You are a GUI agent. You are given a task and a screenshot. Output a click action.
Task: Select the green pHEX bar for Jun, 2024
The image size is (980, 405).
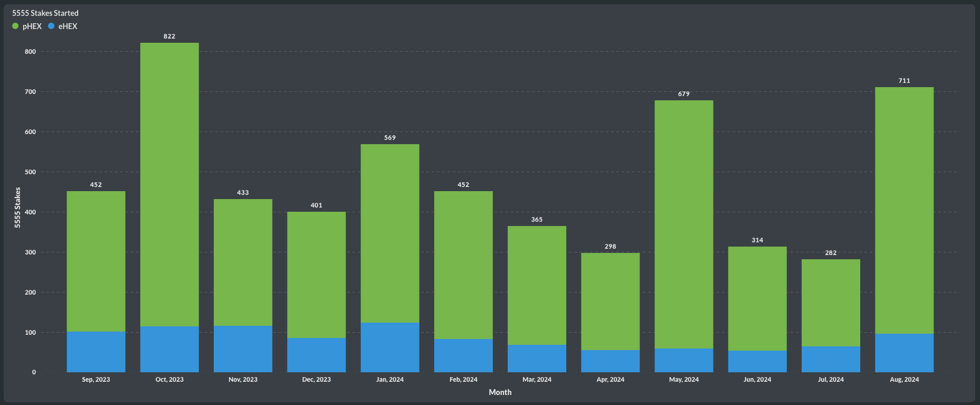(x=757, y=298)
